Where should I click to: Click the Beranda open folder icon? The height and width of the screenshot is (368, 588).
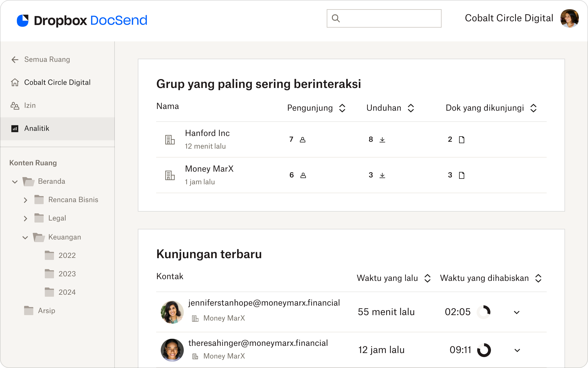[x=29, y=182]
